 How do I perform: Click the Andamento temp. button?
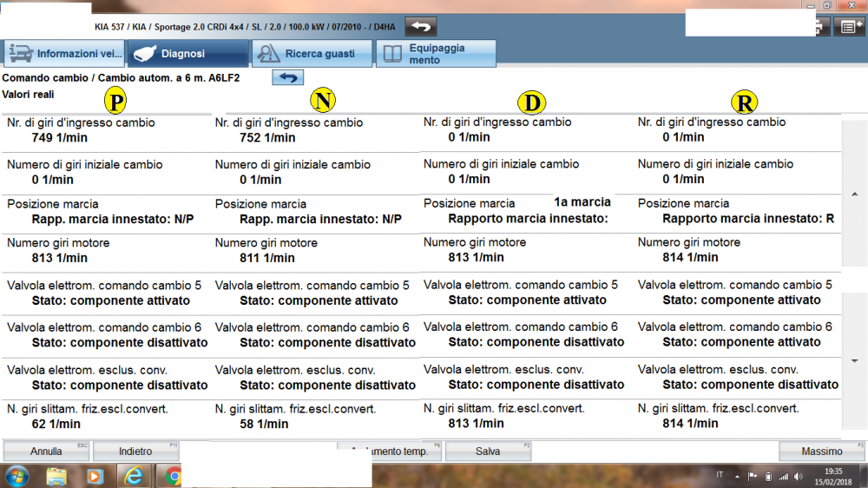pos(405,452)
